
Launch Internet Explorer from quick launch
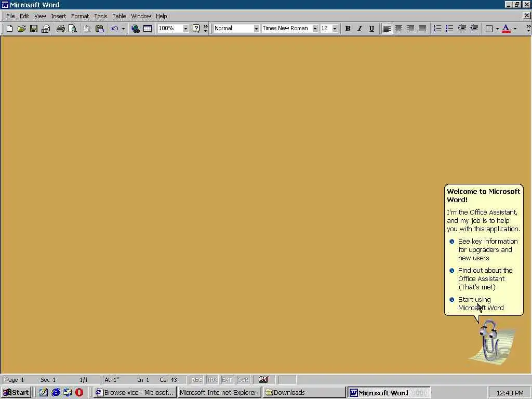(56, 393)
